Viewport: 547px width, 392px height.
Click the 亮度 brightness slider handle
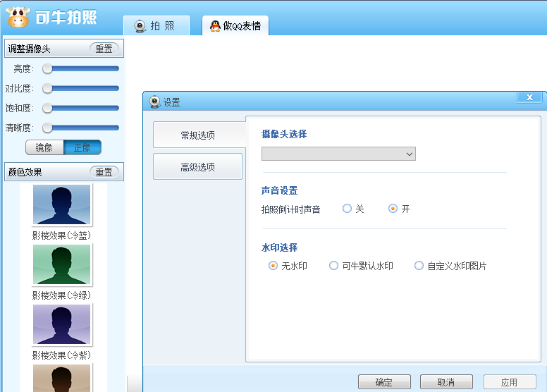point(47,69)
